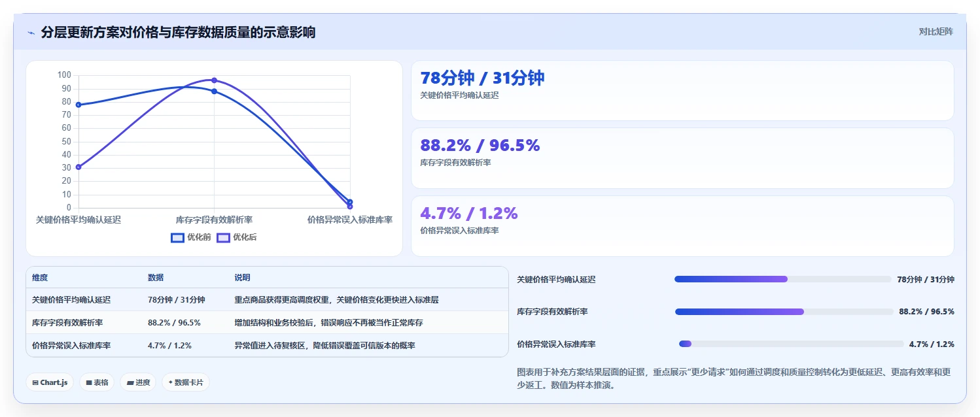Click the table description starting 重点商品获得更高调度权重
This screenshot has height=417, width=980.
(x=336, y=300)
